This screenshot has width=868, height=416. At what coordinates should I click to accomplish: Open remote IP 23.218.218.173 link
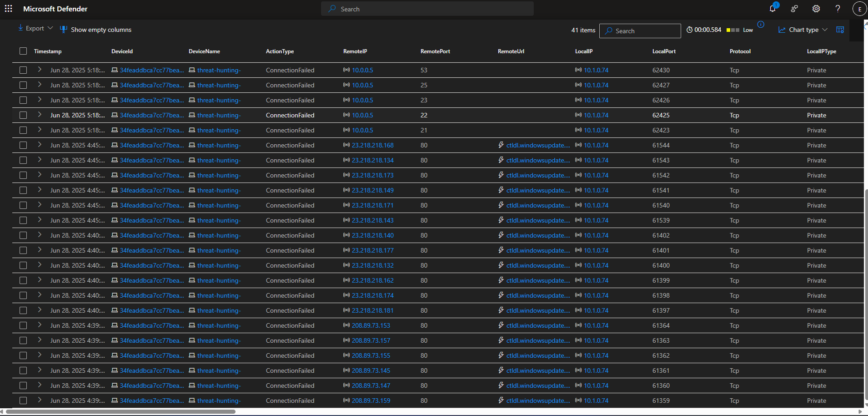(x=373, y=175)
